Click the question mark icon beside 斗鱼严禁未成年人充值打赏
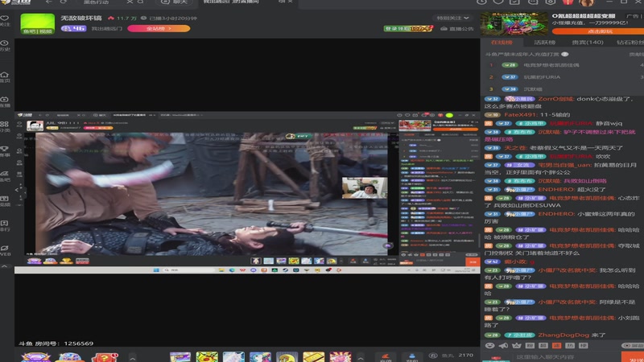Viewport: 644px width, 362px height. pyautogui.click(x=565, y=54)
